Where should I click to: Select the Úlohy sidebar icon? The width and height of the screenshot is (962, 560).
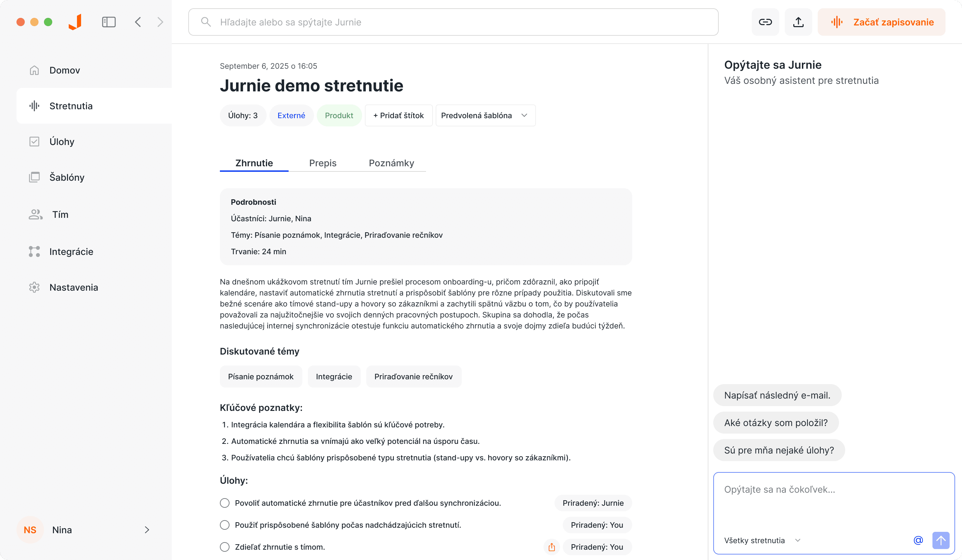pyautogui.click(x=35, y=141)
